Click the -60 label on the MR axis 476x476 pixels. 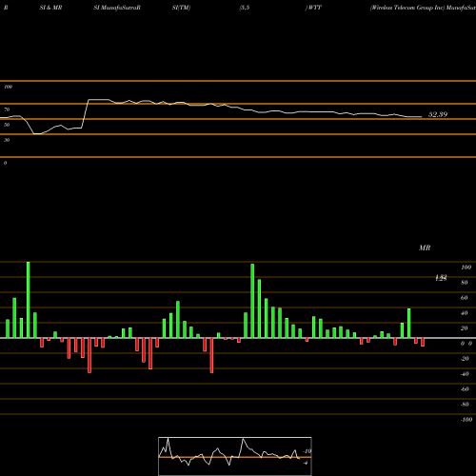click(465, 389)
